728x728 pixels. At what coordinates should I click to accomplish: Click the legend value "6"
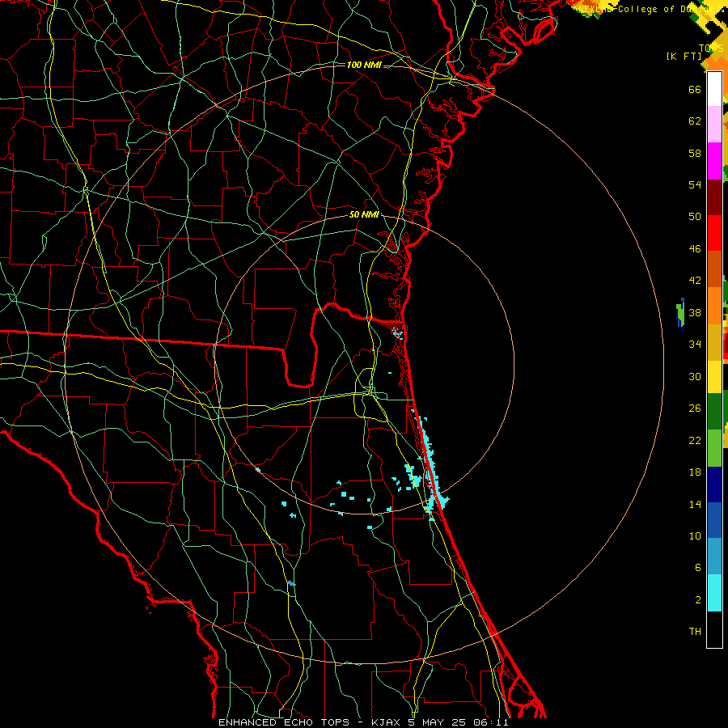pyautogui.click(x=697, y=567)
